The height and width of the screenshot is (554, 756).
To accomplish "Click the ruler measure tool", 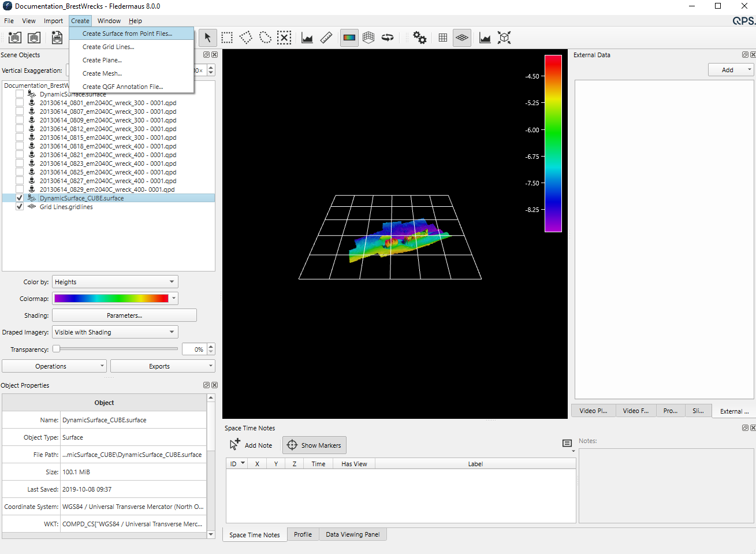I will click(x=326, y=38).
